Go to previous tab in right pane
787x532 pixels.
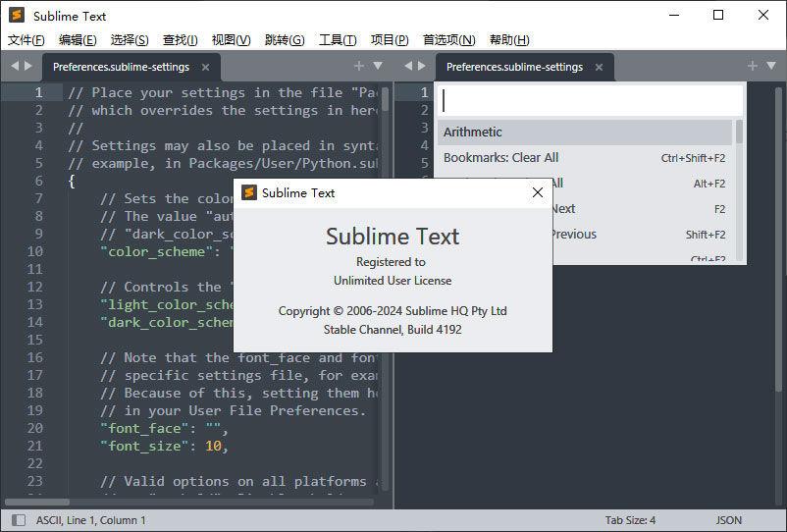point(408,66)
